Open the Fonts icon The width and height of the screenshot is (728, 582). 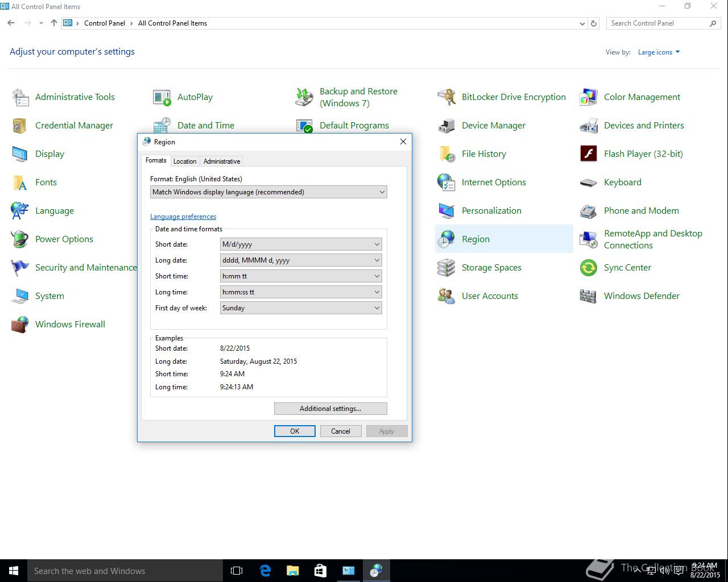tap(20, 182)
